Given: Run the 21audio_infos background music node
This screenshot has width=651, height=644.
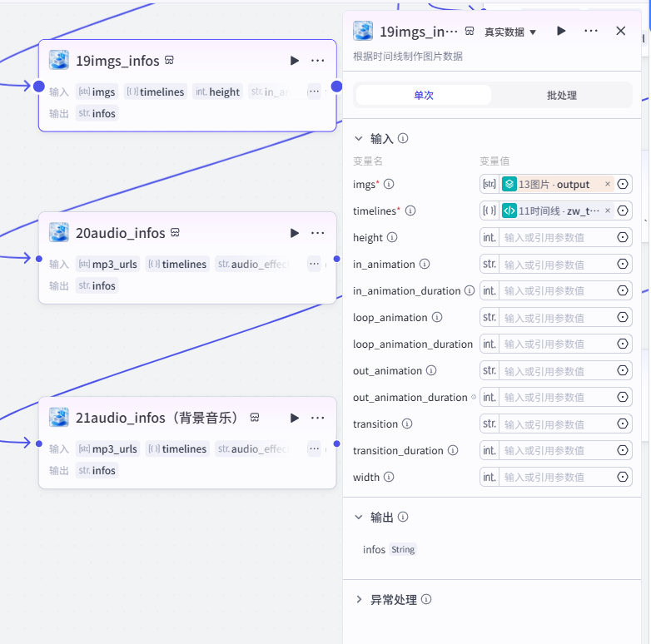Looking at the screenshot, I should pos(295,418).
